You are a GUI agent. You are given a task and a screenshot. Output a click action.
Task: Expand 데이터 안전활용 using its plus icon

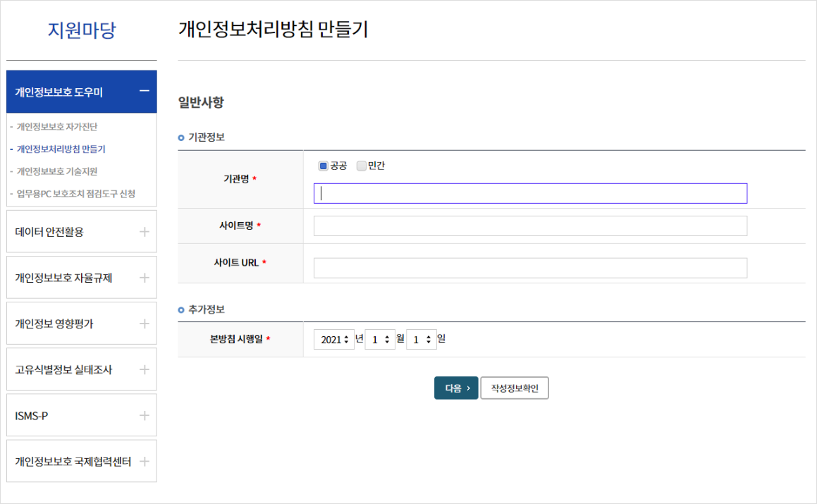click(144, 231)
